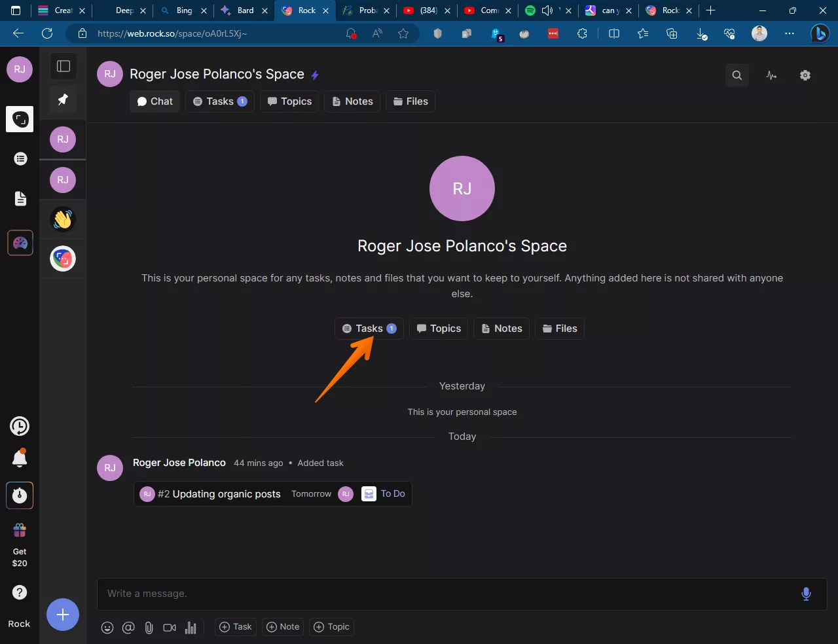Switch to the Files tab in header
838x644 pixels.
[x=410, y=101]
